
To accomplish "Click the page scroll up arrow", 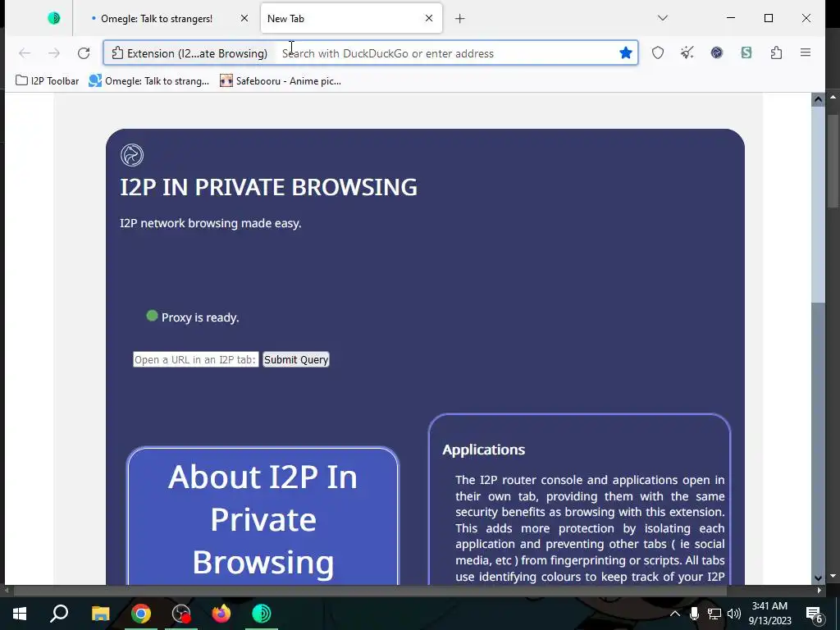I will (x=818, y=99).
